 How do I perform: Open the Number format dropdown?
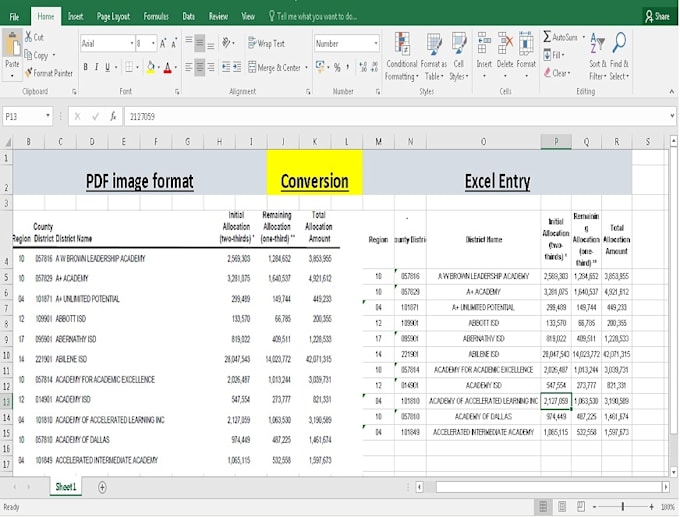pyautogui.click(x=375, y=43)
